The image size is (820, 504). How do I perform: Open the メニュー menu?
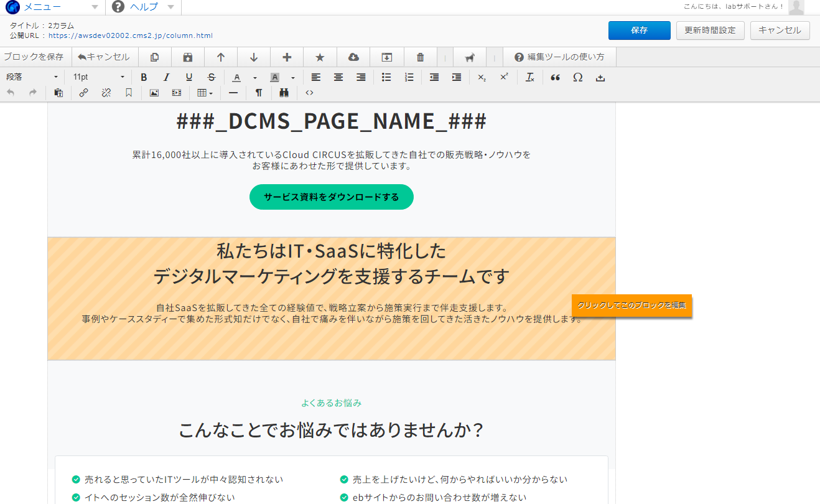click(42, 7)
